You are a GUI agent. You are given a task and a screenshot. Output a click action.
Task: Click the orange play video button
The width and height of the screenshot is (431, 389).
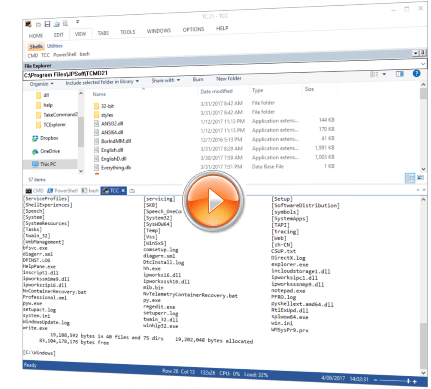tap(214, 201)
